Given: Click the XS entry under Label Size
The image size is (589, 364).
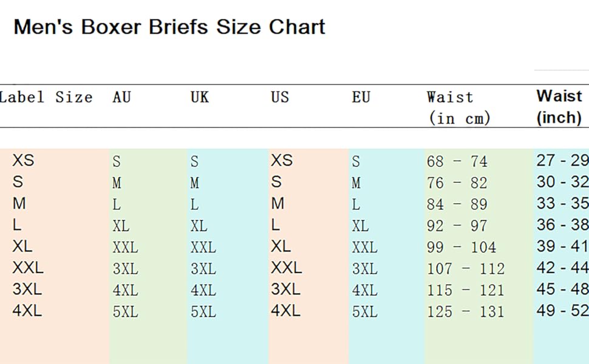Looking at the screenshot, I should (x=23, y=160).
